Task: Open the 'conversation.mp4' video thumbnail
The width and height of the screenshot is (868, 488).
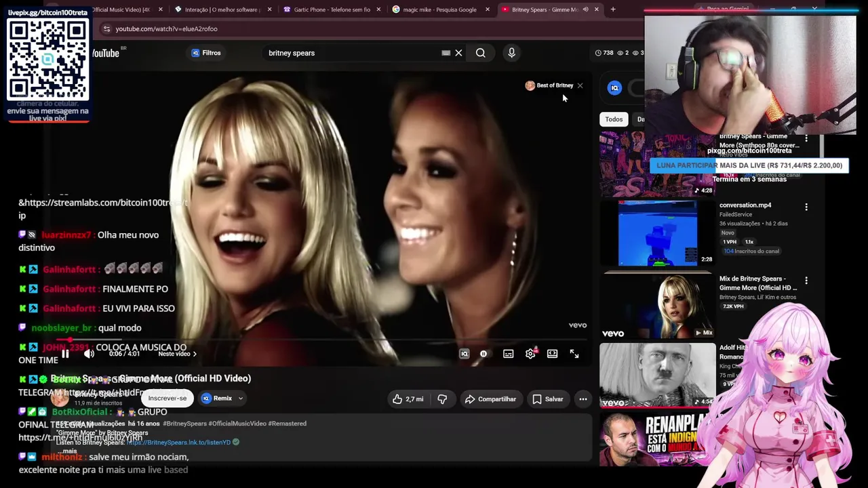Action: pos(657,234)
